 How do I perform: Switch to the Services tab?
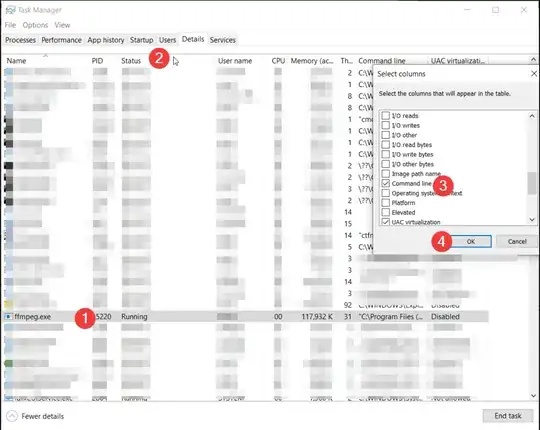(222, 40)
